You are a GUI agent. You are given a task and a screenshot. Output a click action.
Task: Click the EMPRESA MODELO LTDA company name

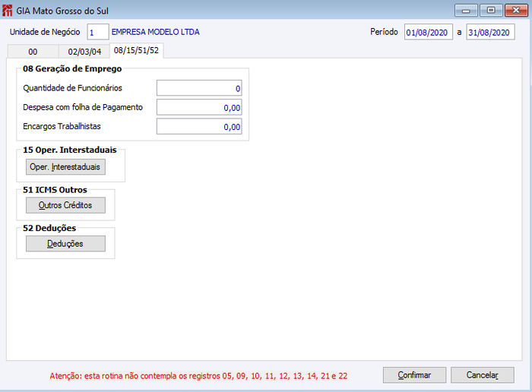[155, 32]
